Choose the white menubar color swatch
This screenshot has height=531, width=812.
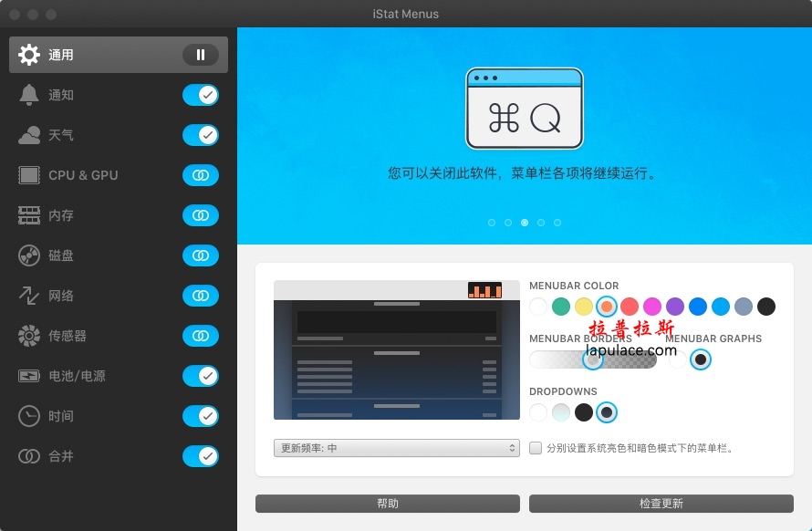tap(538, 307)
